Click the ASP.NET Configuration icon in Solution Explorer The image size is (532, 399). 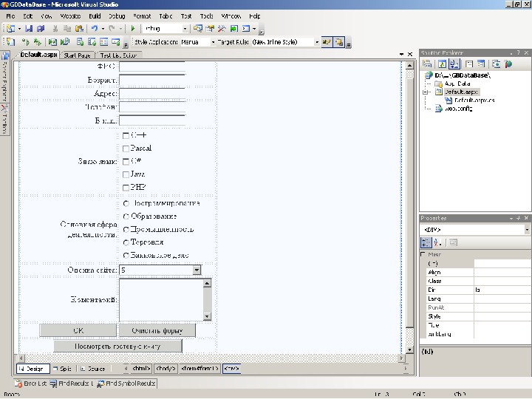508,64
